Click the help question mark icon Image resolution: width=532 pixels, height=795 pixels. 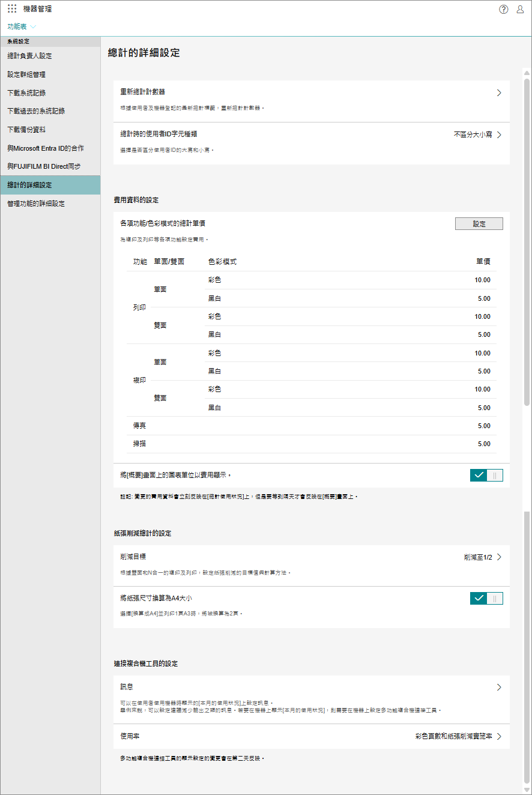pyautogui.click(x=503, y=9)
